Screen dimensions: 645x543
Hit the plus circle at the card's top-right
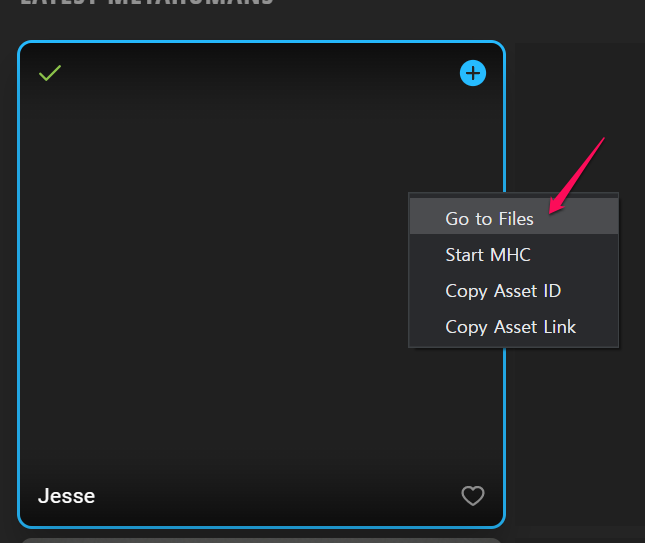click(x=473, y=73)
